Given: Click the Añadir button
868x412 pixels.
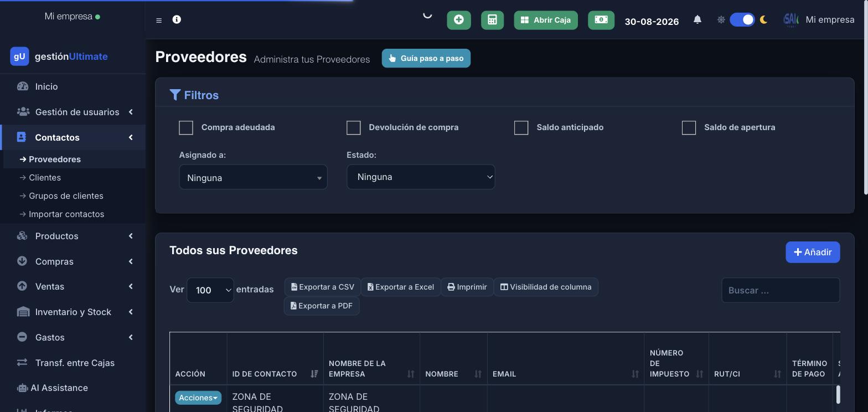Looking at the screenshot, I should click(x=813, y=252).
